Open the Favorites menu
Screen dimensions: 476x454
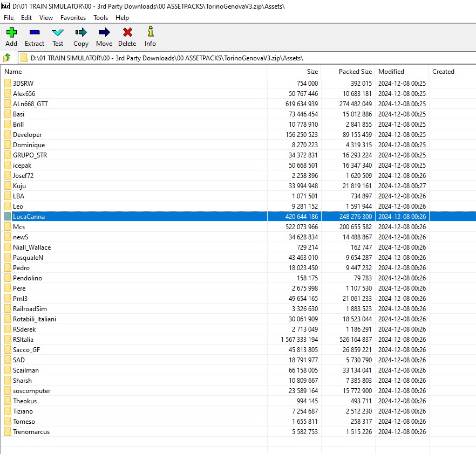click(x=73, y=18)
